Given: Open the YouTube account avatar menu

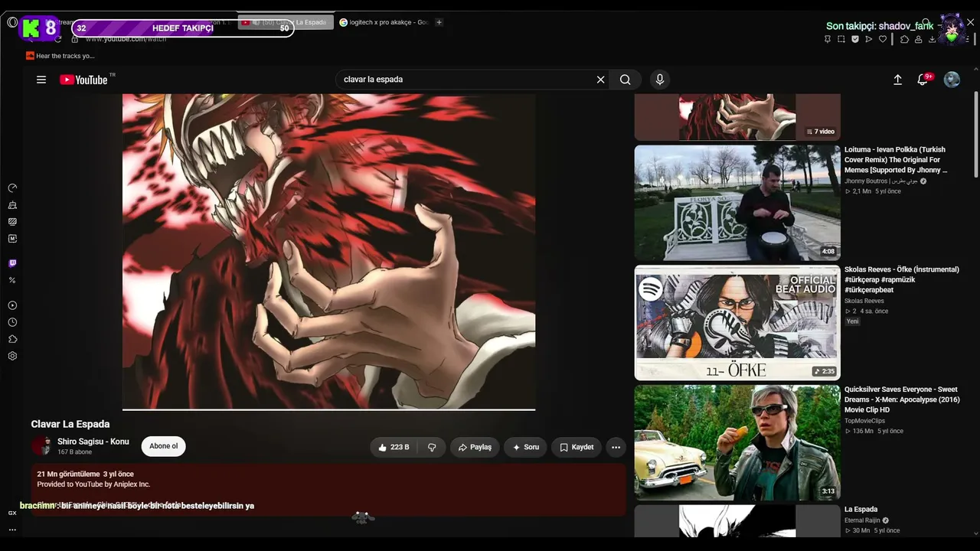Looking at the screenshot, I should point(952,80).
